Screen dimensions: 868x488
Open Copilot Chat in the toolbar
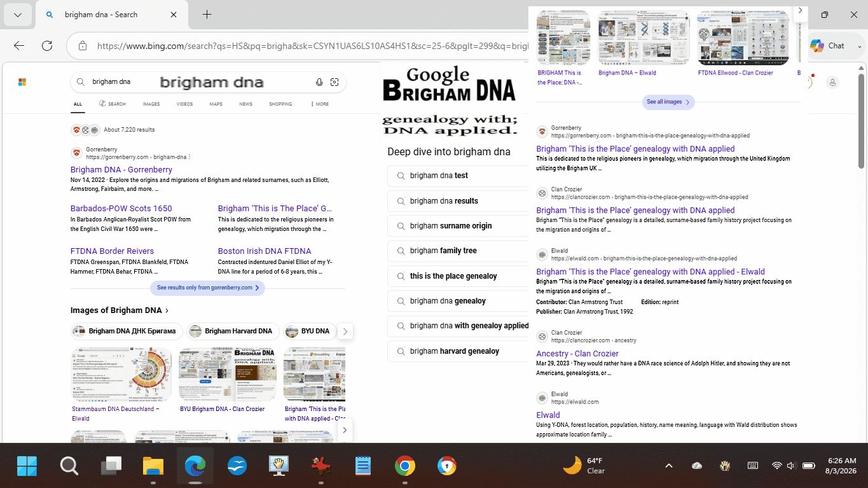(x=828, y=46)
